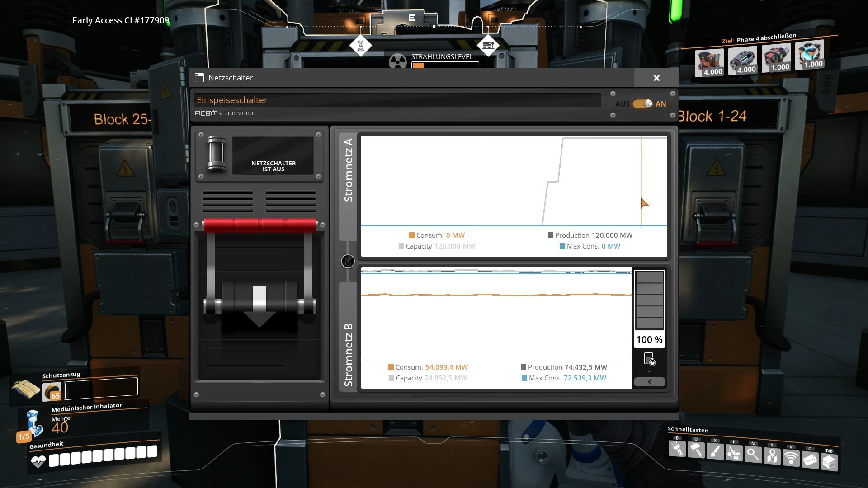Open the paintbrush customizer hotkey (X)
Image resolution: width=868 pixels, height=488 pixels.
coord(715,452)
